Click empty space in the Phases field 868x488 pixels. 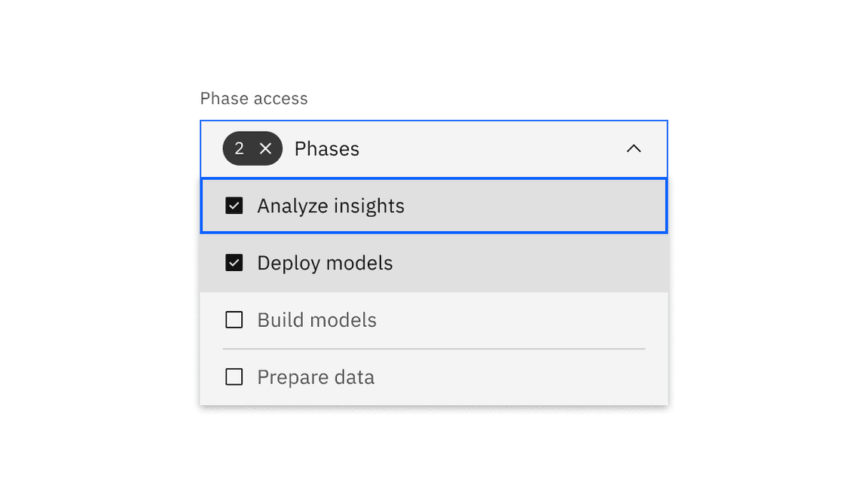(490, 149)
